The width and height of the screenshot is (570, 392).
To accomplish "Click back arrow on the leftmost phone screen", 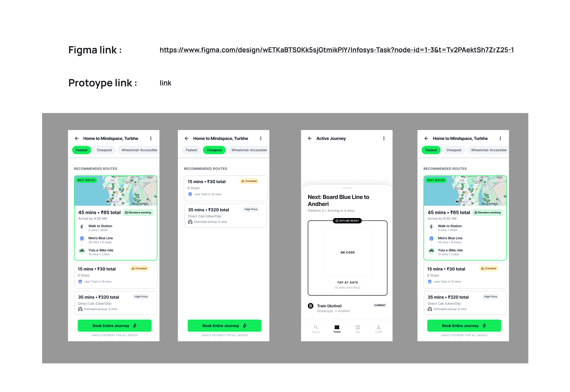I will (77, 139).
